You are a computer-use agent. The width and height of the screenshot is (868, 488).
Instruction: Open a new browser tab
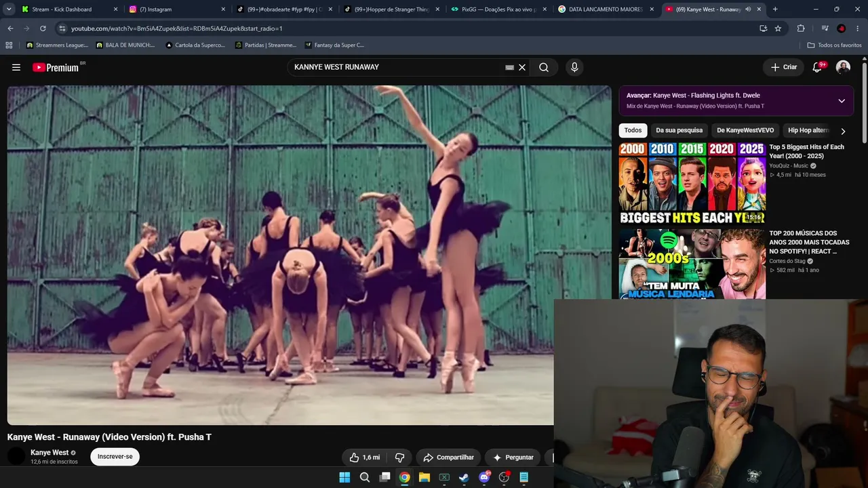pos(775,9)
